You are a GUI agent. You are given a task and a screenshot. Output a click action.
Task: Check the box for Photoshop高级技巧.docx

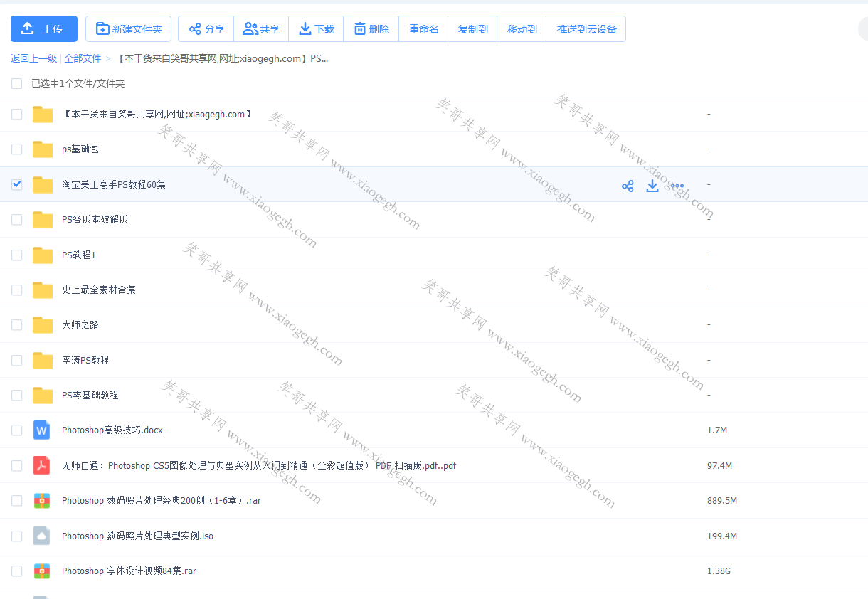[x=17, y=430]
